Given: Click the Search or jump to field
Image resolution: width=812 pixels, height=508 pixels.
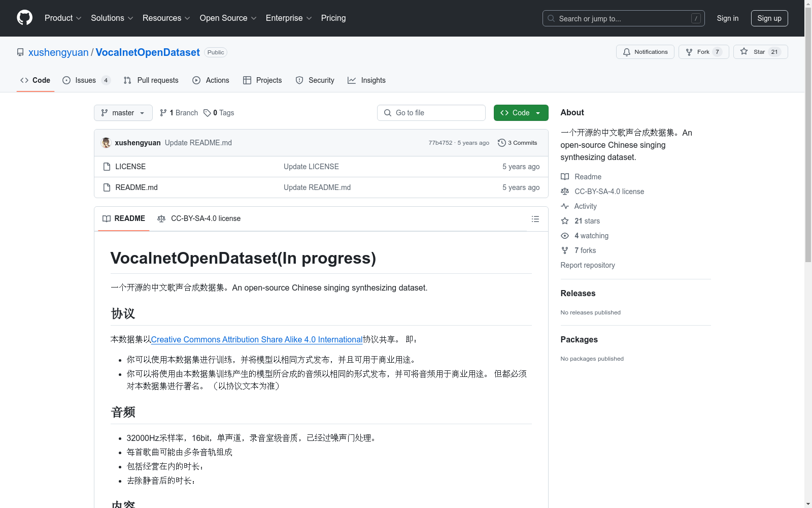Looking at the screenshot, I should point(624,18).
